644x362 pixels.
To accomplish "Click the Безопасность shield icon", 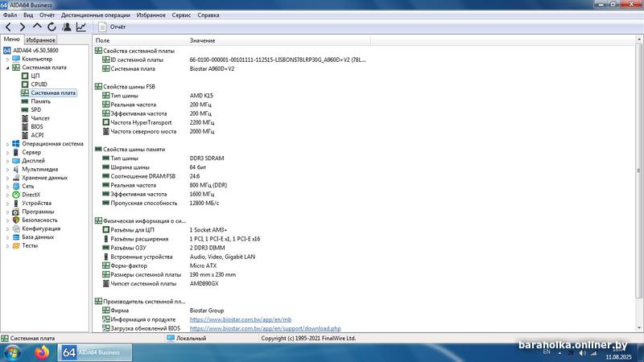I will coord(15,220).
